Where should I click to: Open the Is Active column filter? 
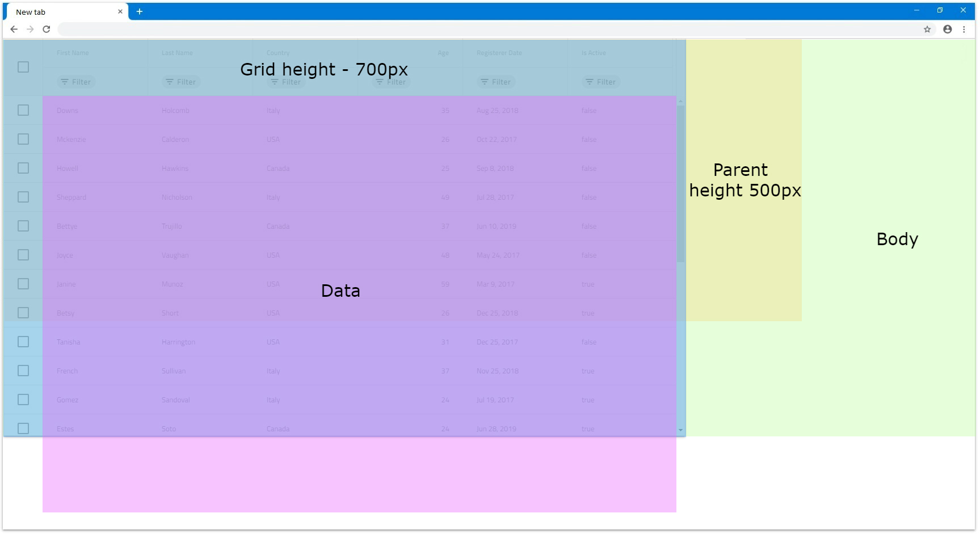600,82
